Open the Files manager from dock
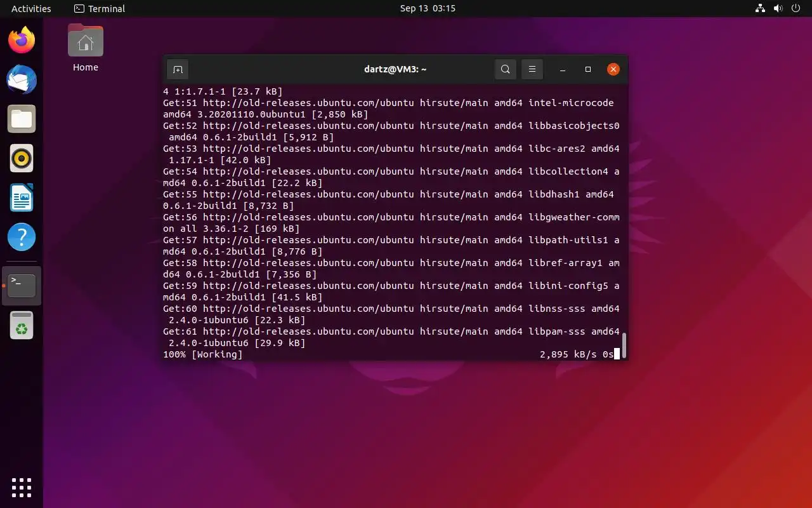The width and height of the screenshot is (812, 508). (x=22, y=119)
